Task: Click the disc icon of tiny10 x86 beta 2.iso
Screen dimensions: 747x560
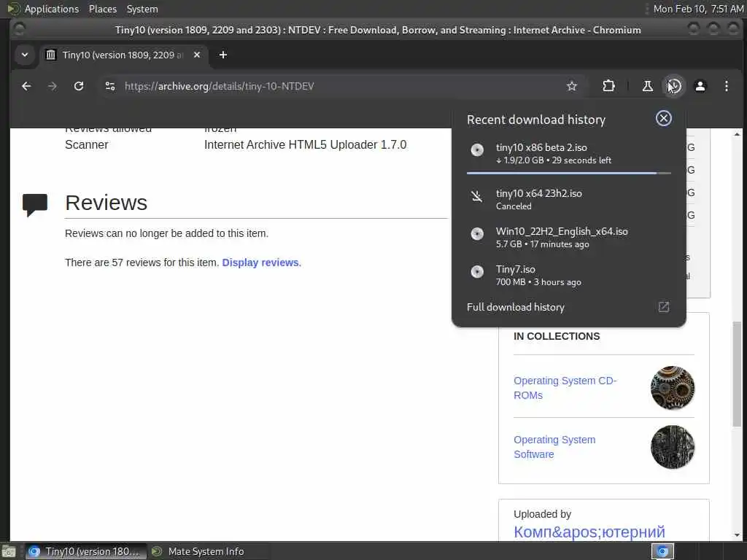Action: (x=477, y=150)
